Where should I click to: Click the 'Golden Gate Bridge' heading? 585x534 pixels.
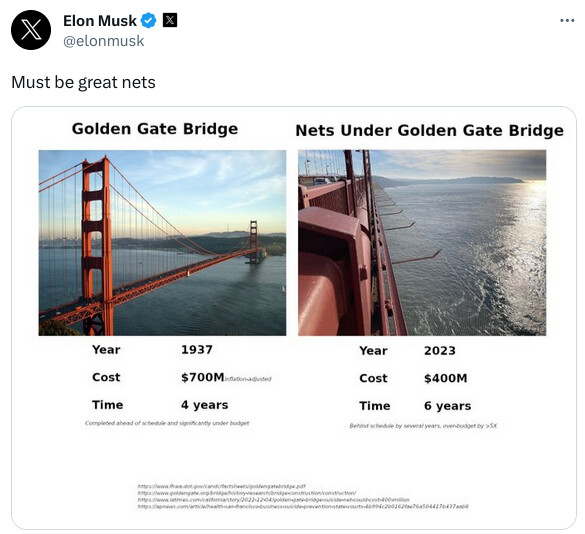(155, 129)
